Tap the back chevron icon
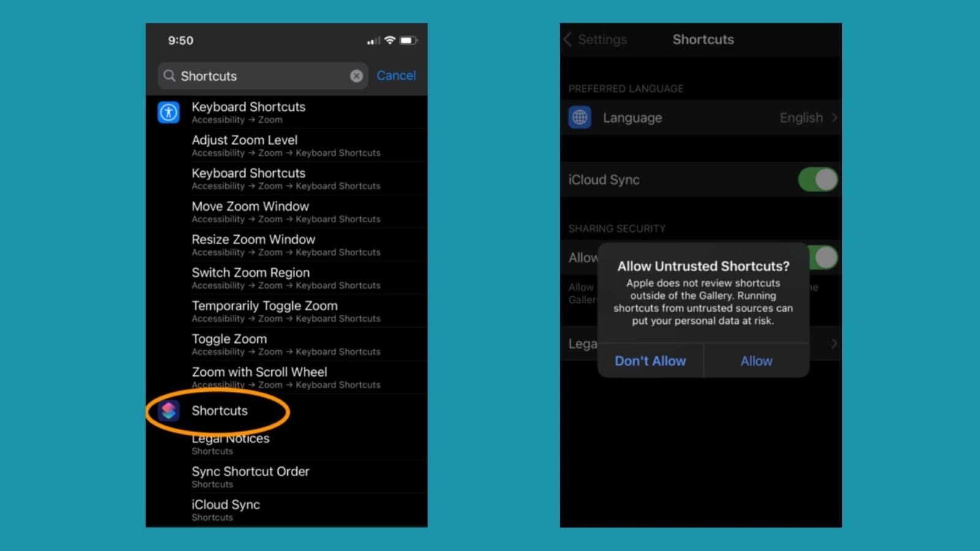This screenshot has height=551, width=980. [568, 39]
